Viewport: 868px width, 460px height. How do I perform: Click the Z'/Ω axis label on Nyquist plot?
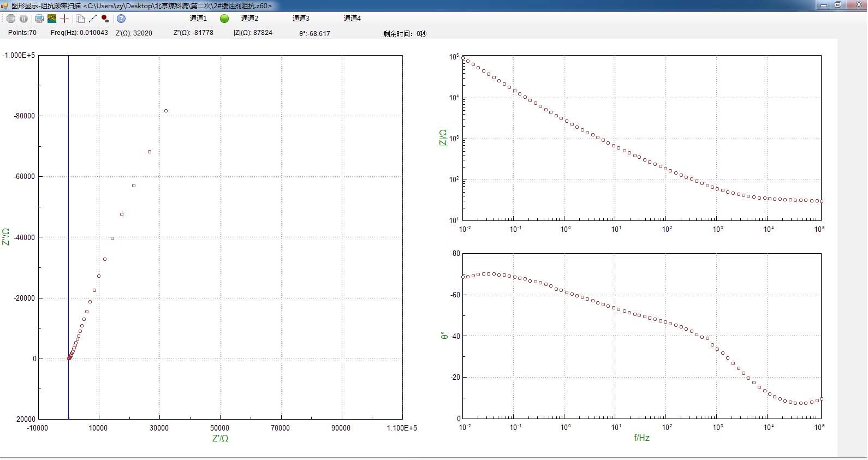[x=220, y=438]
